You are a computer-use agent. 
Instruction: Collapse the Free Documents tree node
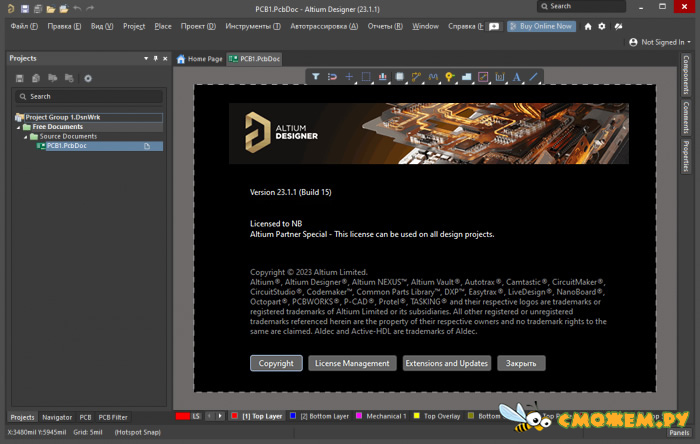19,127
